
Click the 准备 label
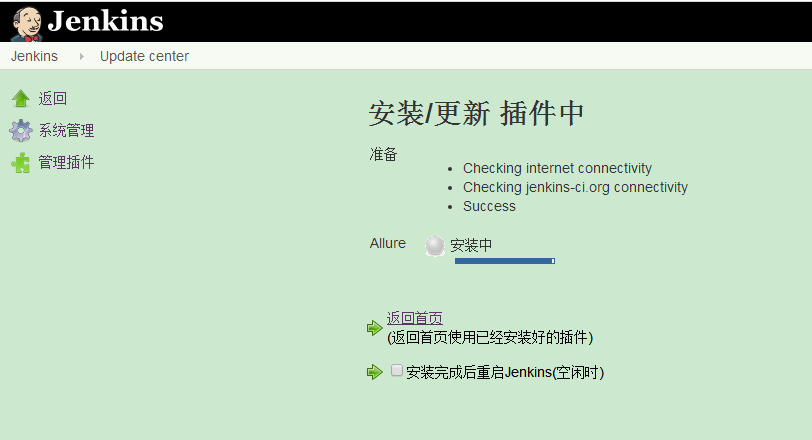383,154
